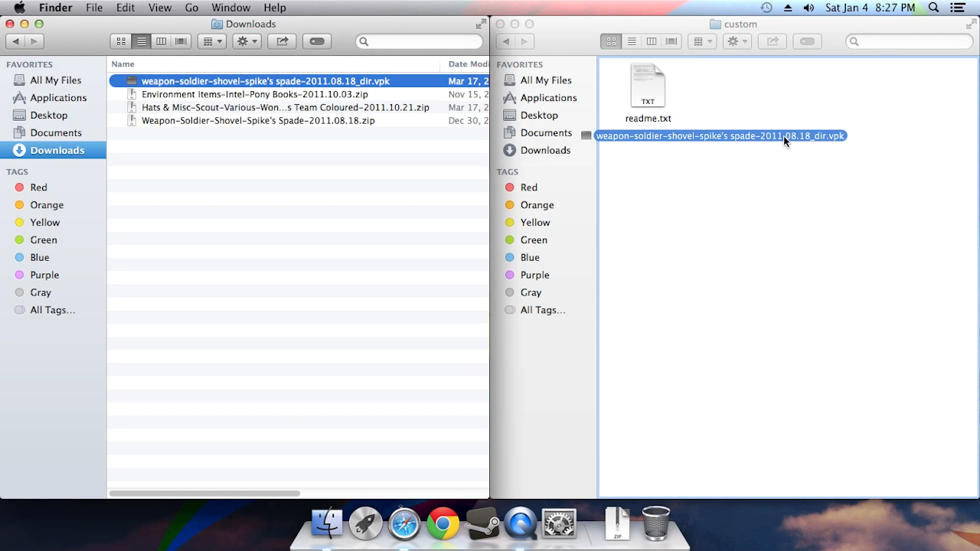The width and height of the screenshot is (980, 551).
Task: Switch Downloads window to list view
Action: tap(141, 41)
